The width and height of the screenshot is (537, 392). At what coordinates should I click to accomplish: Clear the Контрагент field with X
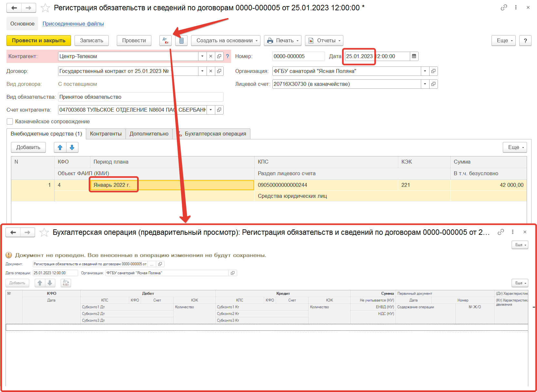click(x=211, y=56)
